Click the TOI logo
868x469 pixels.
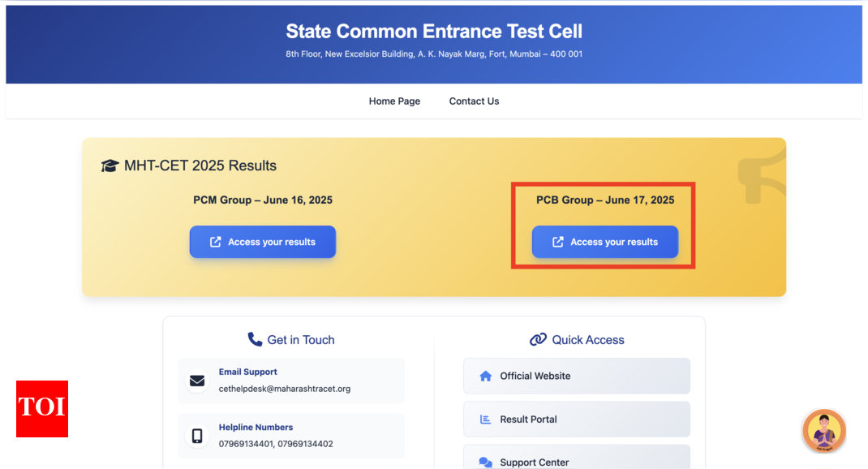pyautogui.click(x=42, y=408)
